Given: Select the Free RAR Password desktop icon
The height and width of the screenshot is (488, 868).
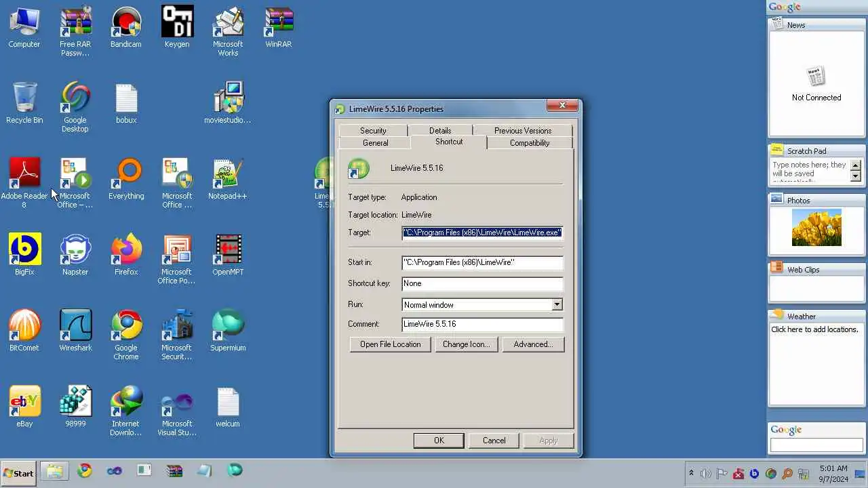Looking at the screenshot, I should click(75, 32).
